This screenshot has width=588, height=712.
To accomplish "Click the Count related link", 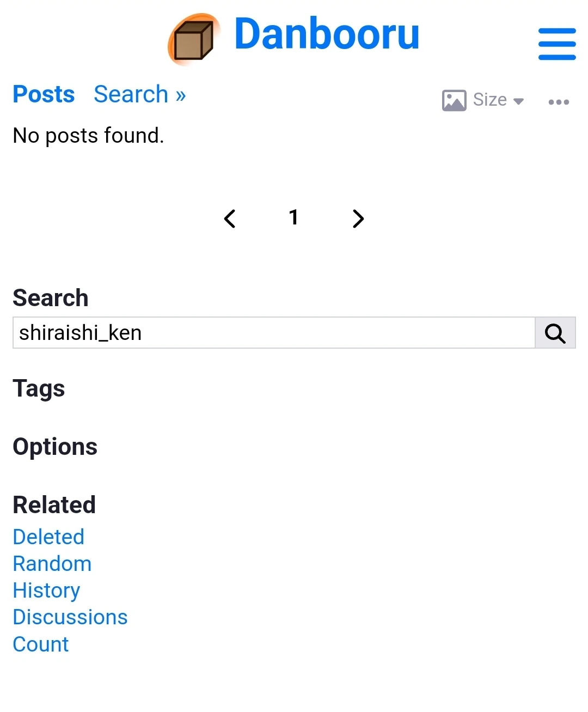I will click(x=41, y=644).
